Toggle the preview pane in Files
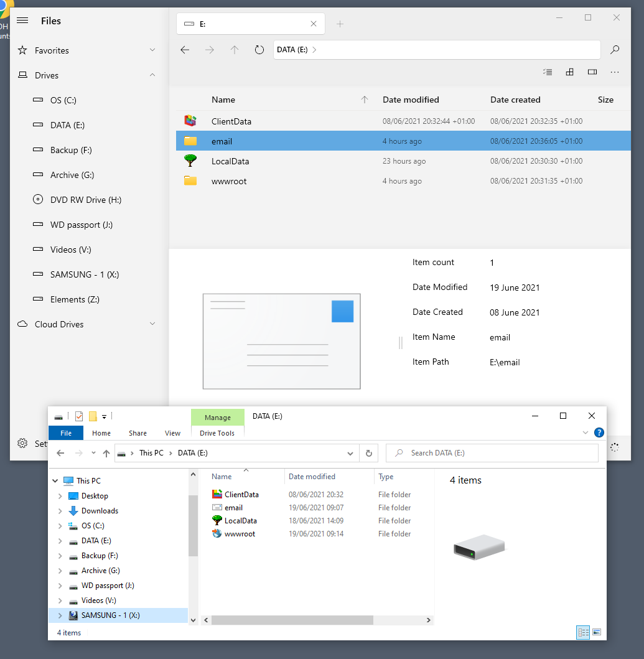The width and height of the screenshot is (644, 659). [592, 72]
